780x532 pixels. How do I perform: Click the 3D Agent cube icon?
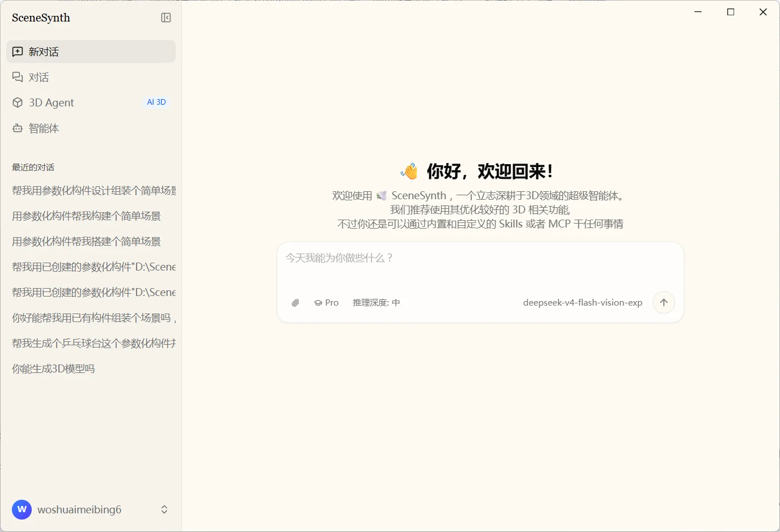tap(18, 102)
